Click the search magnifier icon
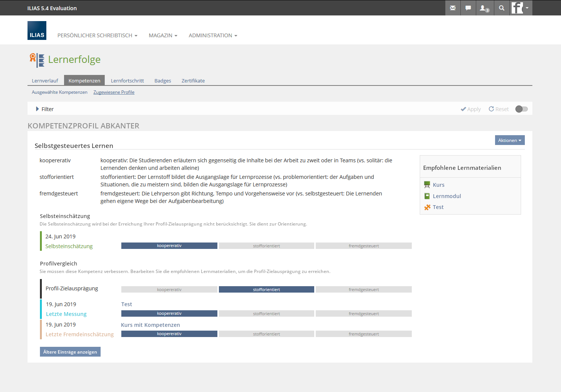The width and height of the screenshot is (561, 392). [x=501, y=8]
